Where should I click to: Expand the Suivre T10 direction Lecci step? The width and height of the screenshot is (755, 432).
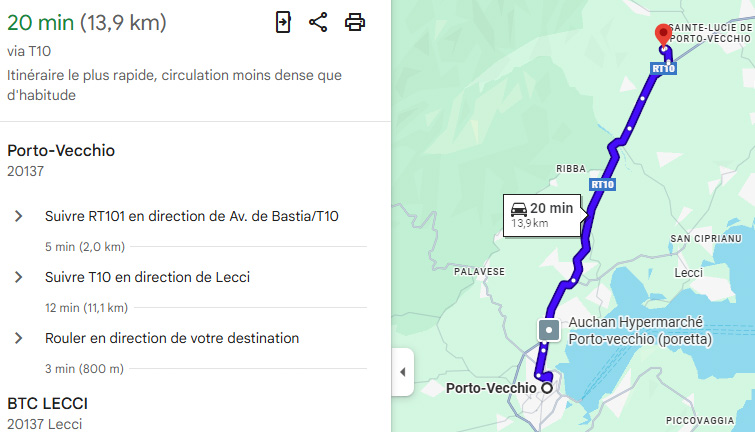18,277
